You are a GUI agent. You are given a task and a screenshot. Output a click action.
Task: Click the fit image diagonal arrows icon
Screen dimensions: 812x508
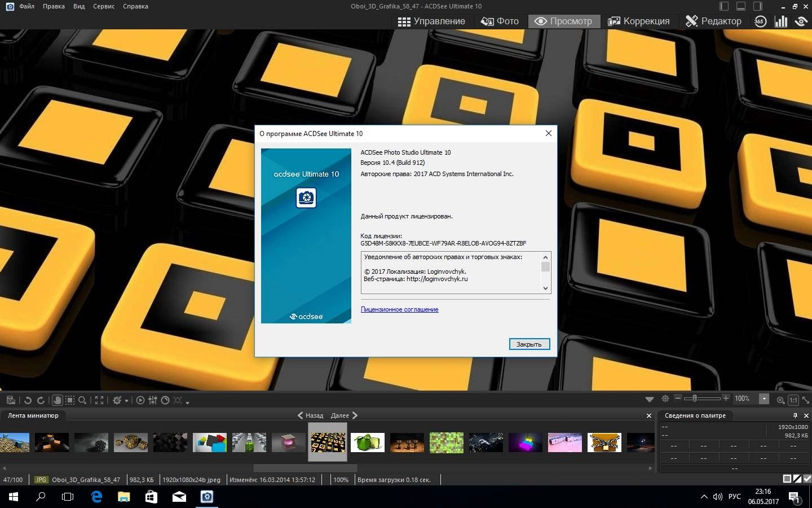coord(806,400)
